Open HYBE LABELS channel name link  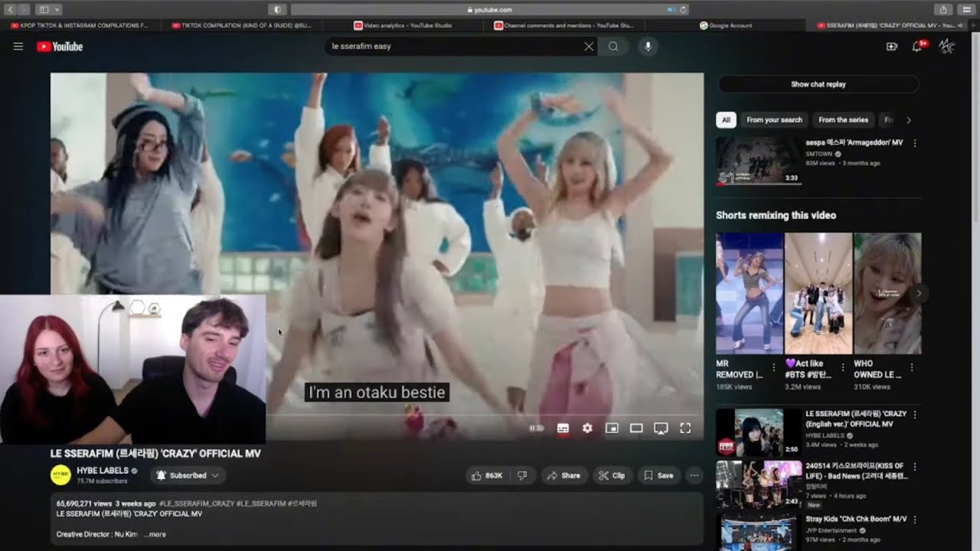pos(103,471)
